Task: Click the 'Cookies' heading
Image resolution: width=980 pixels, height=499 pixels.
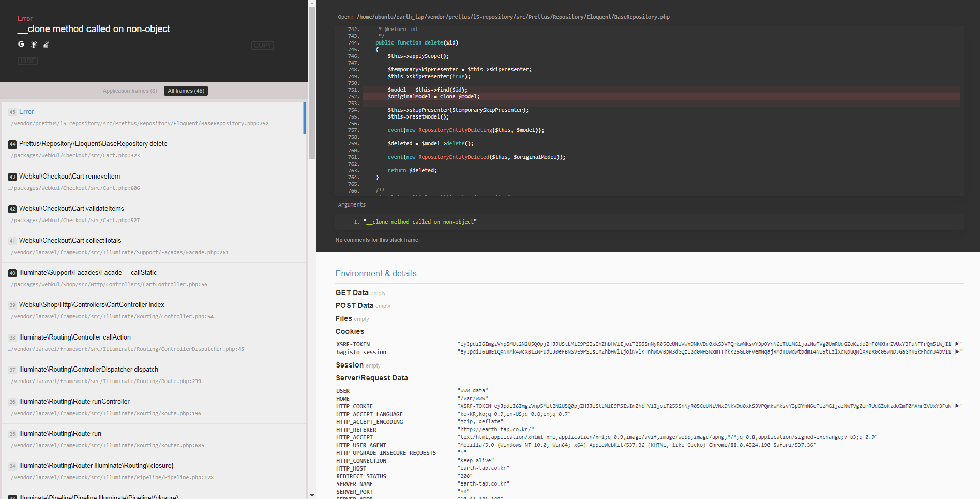Action: [x=350, y=331]
